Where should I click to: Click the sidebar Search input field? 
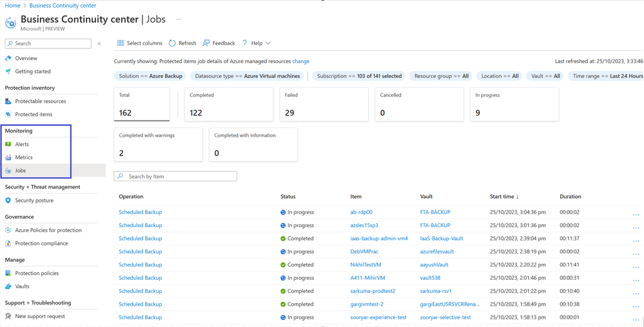point(48,44)
